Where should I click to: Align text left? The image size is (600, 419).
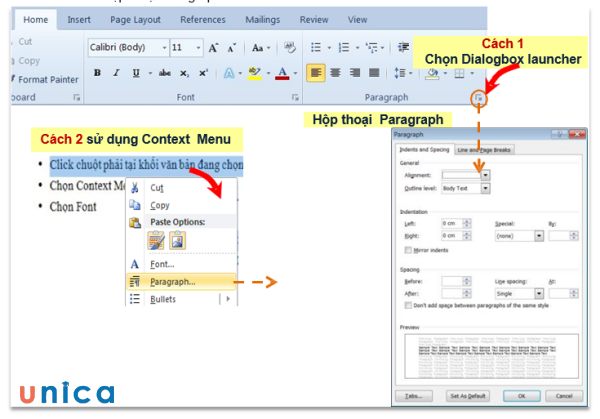[x=316, y=73]
